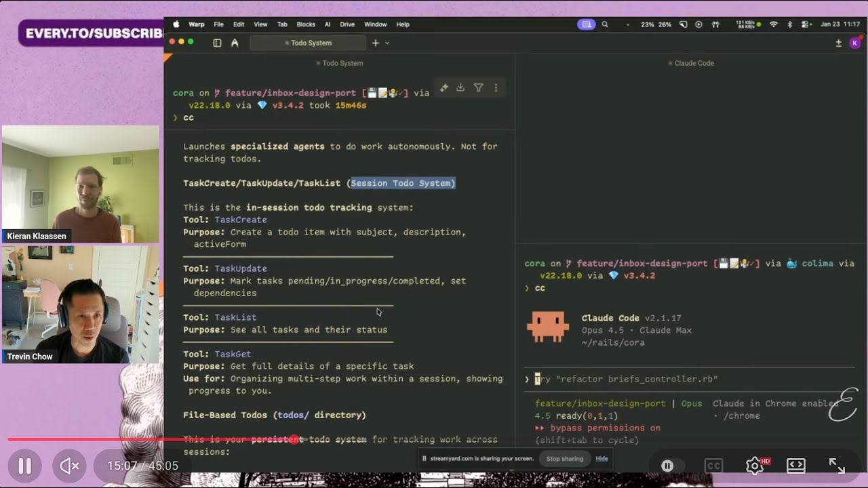Click the TaskList tool name
Viewport: 868px width, 488px height.
(x=235, y=317)
